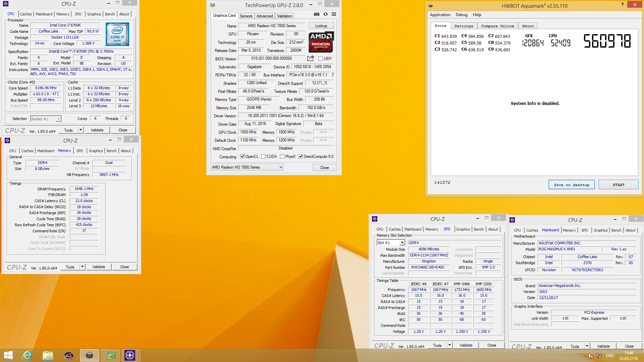Click the DRAM Frequency value field
This screenshot has height=362, width=644.
[84, 189]
